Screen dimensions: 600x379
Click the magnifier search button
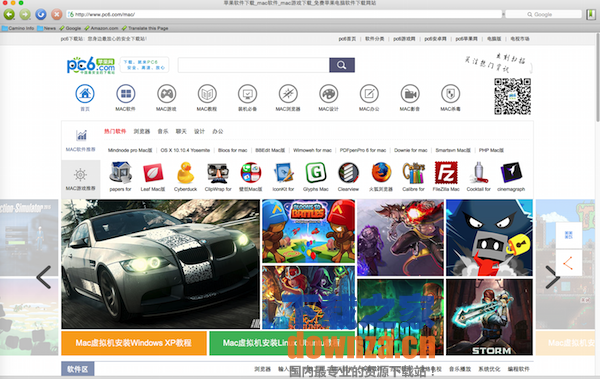click(x=342, y=65)
